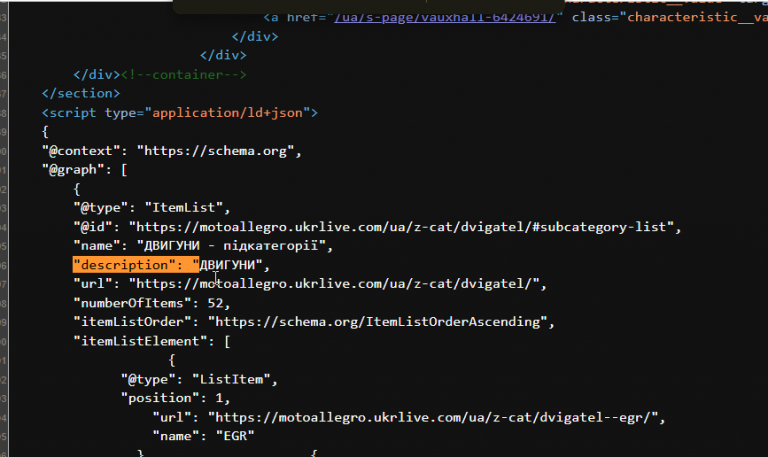Select the "ListItem" type value
This screenshot has height=457, width=768.
(231, 379)
